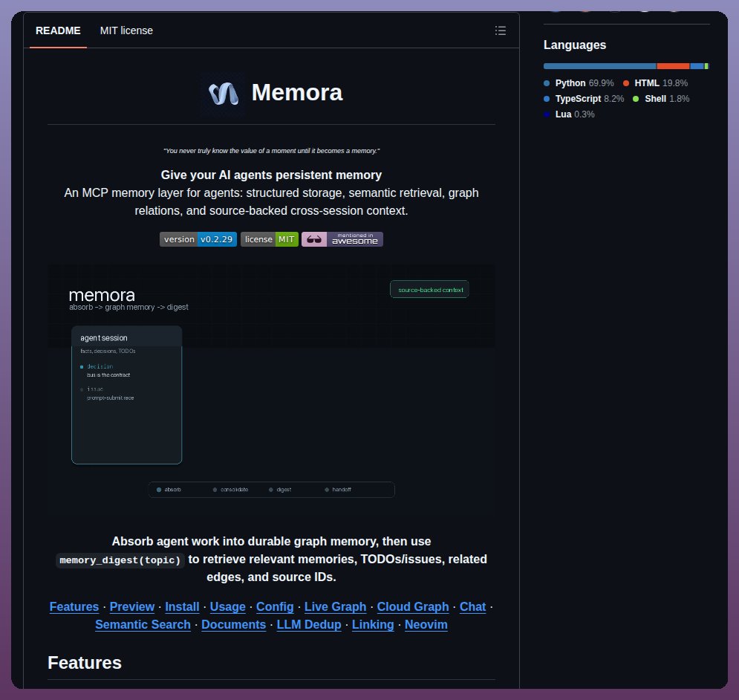This screenshot has width=739, height=700.
Task: Open the Features link
Action: [x=74, y=606]
